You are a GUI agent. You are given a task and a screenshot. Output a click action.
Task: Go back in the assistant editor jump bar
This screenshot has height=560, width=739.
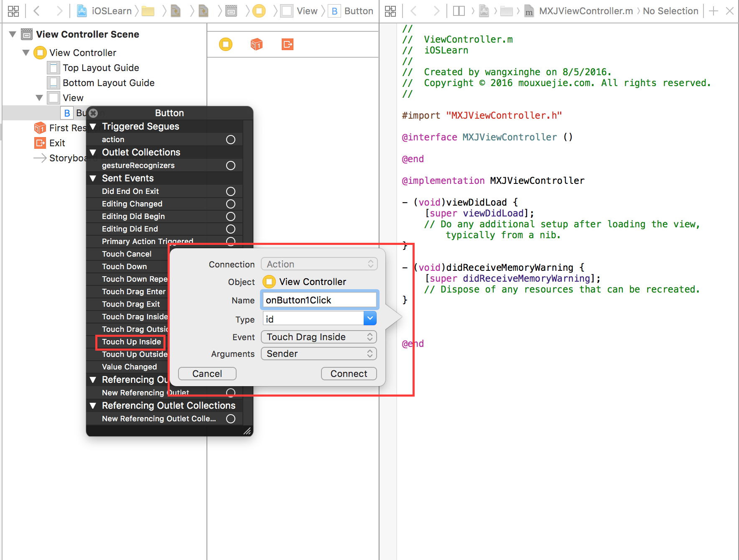414,11
